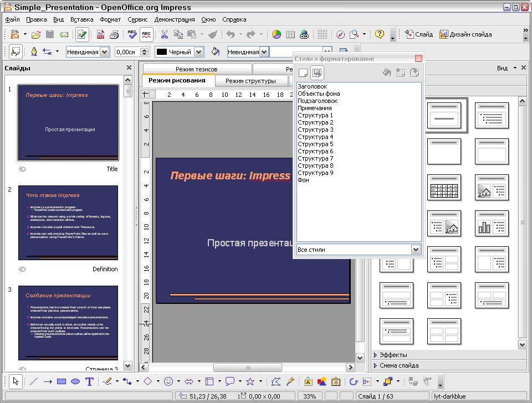This screenshot has width=532, height=403.
Task: Insert a table from the standard toolbar
Action: point(290,34)
